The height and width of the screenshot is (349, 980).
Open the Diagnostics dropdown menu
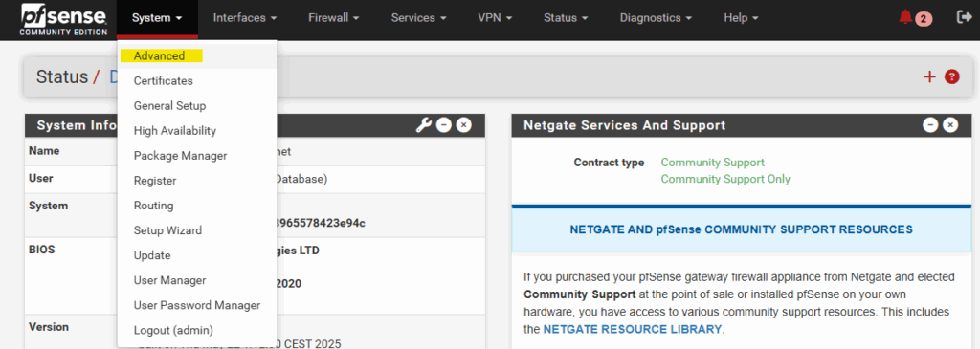[x=656, y=18]
